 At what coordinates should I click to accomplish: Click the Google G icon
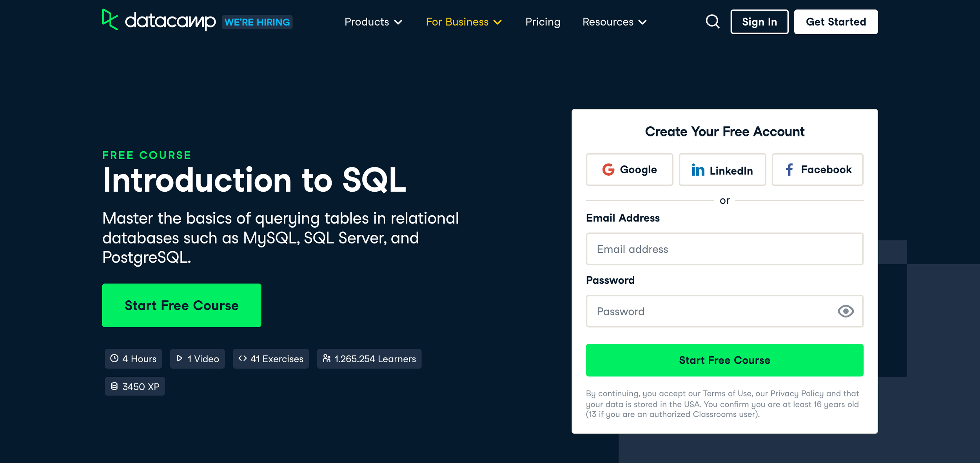tap(608, 170)
